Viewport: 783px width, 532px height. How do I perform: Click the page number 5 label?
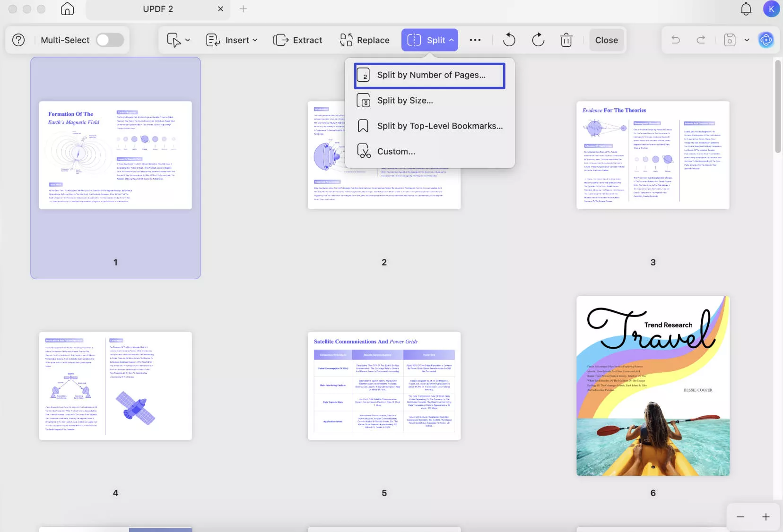(384, 493)
